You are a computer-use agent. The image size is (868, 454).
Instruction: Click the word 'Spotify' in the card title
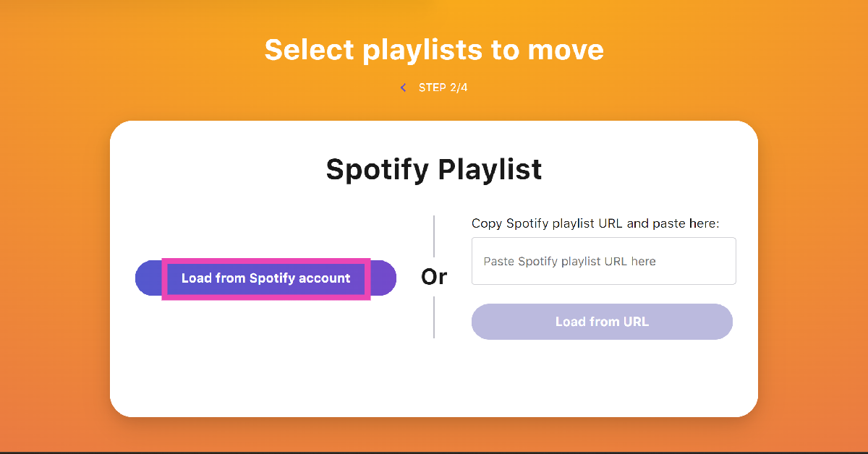tap(377, 169)
